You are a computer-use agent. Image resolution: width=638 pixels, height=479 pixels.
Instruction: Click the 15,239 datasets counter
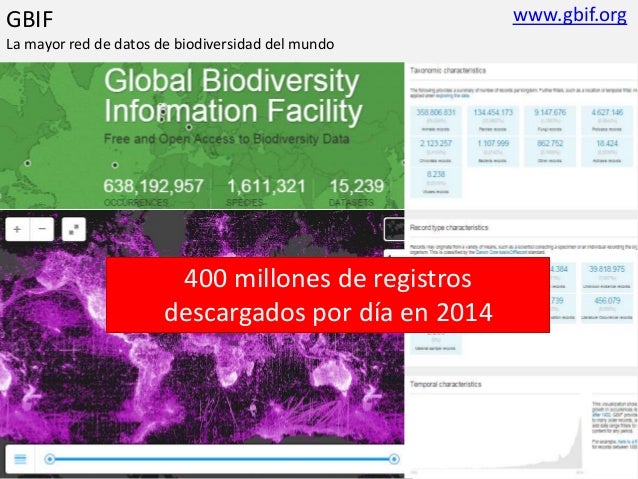(356, 192)
